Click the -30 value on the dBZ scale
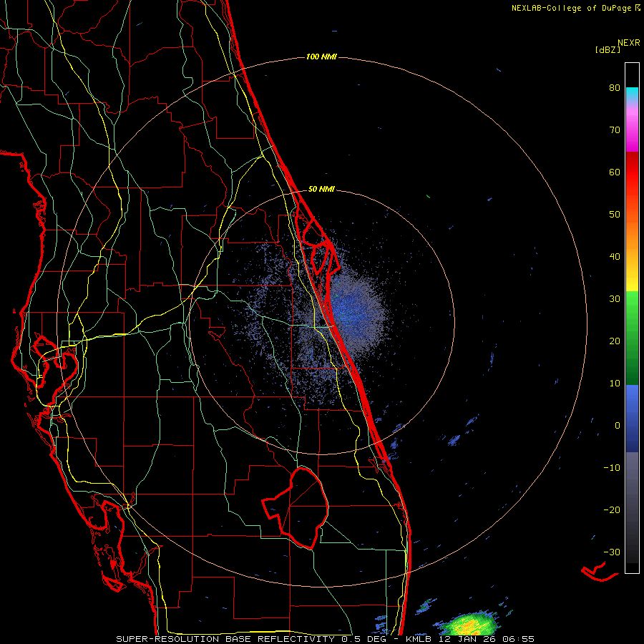 (612, 552)
